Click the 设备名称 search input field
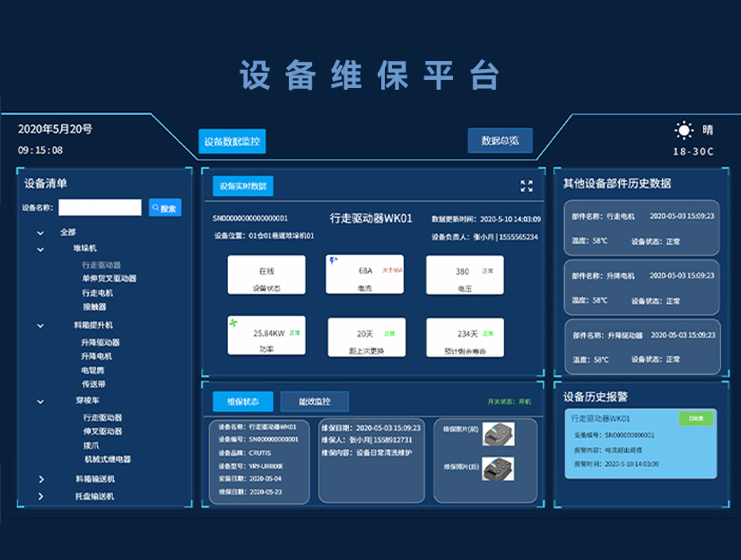The image size is (741, 560). pos(100,207)
